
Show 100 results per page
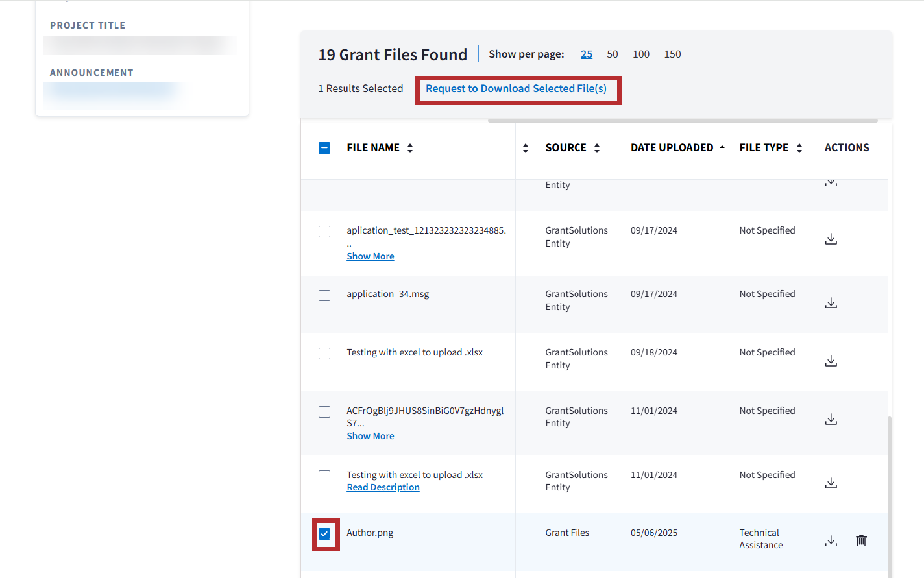point(640,54)
